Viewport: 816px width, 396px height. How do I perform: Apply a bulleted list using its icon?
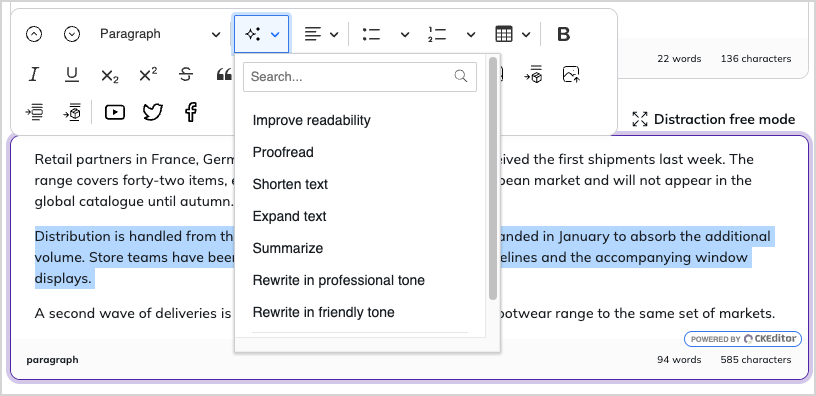tap(371, 34)
